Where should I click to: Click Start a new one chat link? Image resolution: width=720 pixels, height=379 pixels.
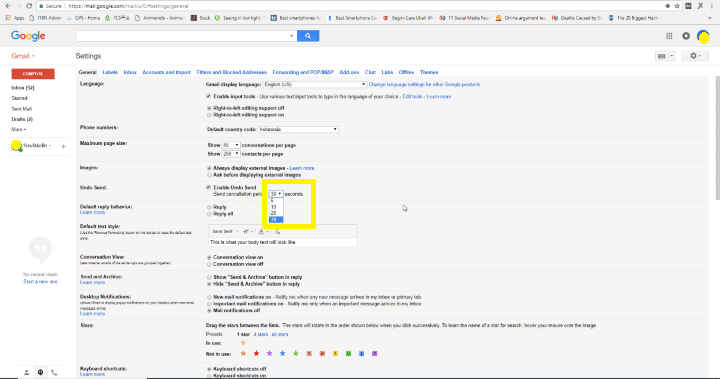(x=40, y=282)
